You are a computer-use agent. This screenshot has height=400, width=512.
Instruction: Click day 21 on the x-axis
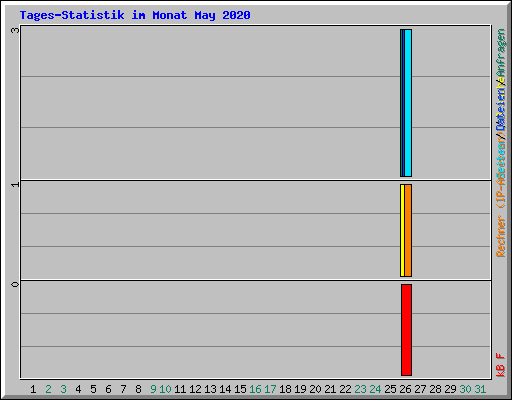(330, 389)
